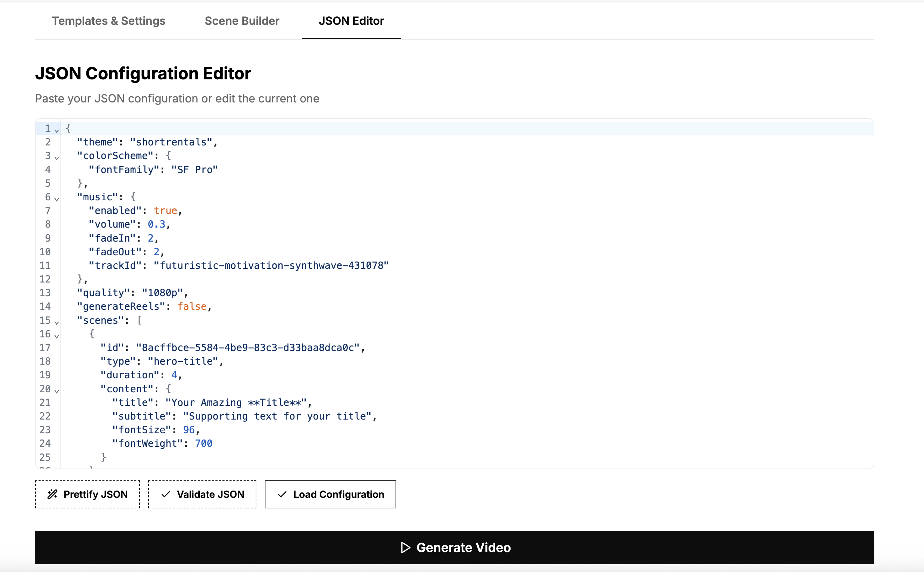Switch to the Scene Builder tab

coord(242,21)
